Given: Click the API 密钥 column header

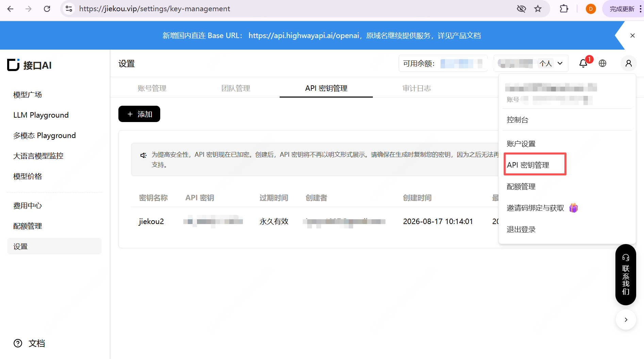Looking at the screenshot, I should pos(200,198).
